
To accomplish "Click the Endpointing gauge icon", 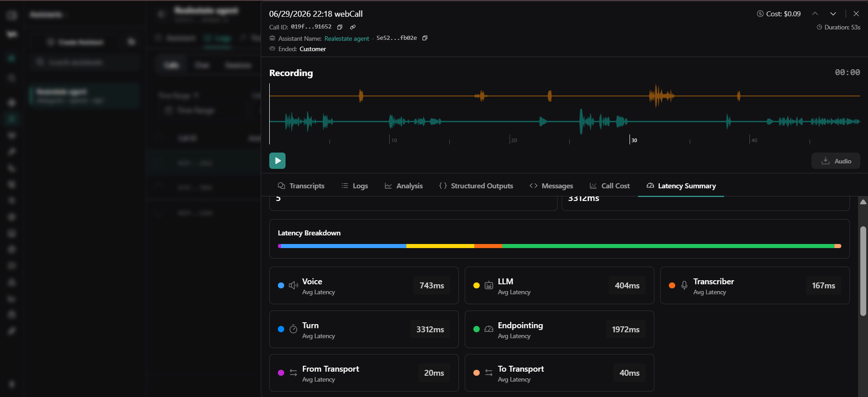I will [x=489, y=329].
